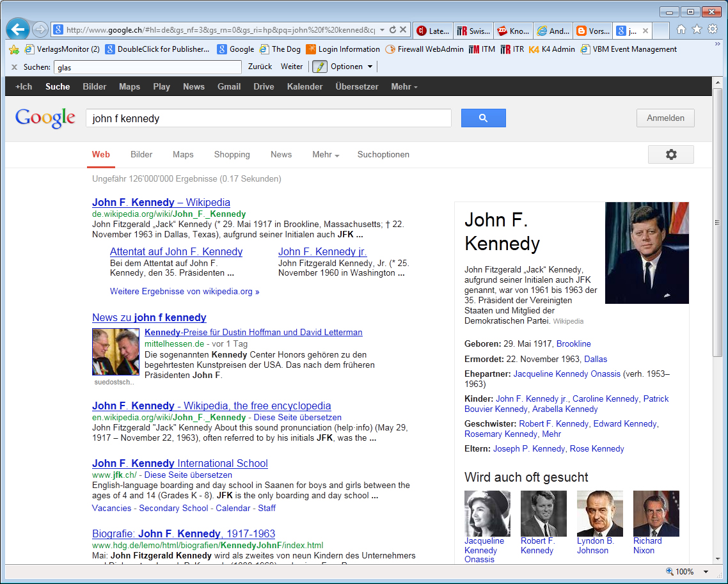Click the John F. Kennedy portrait photo
Viewport: 728px width, 584px height.
647,253
